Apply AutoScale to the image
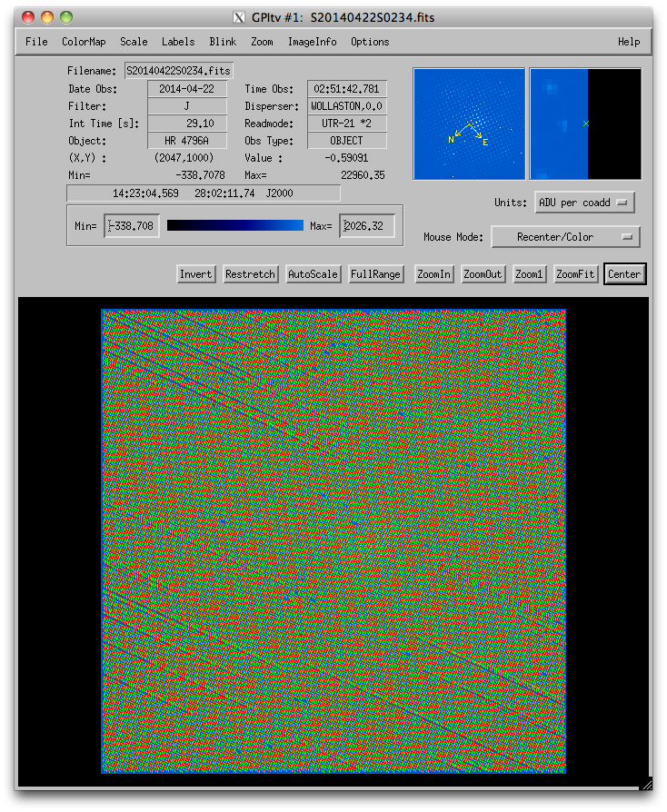 pos(313,274)
